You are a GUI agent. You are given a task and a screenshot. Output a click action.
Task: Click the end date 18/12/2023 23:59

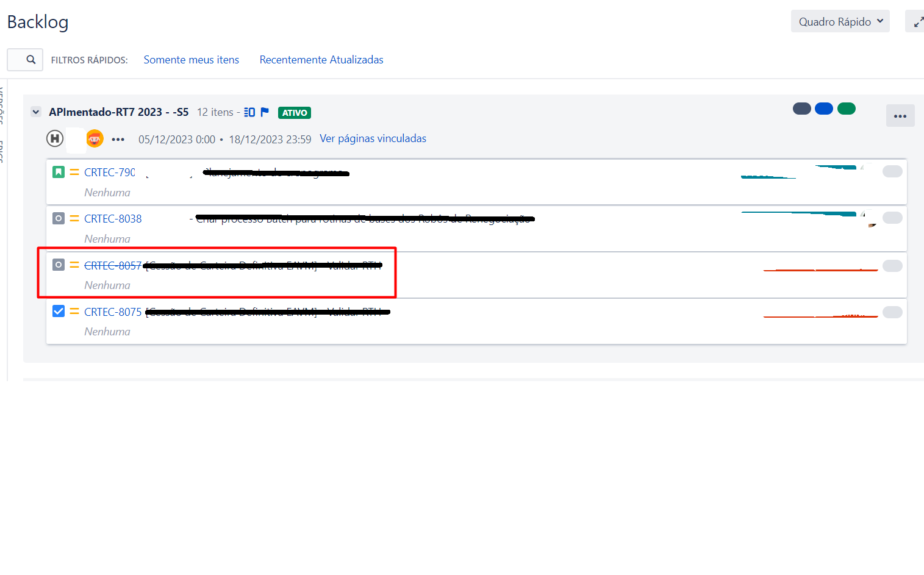click(270, 140)
